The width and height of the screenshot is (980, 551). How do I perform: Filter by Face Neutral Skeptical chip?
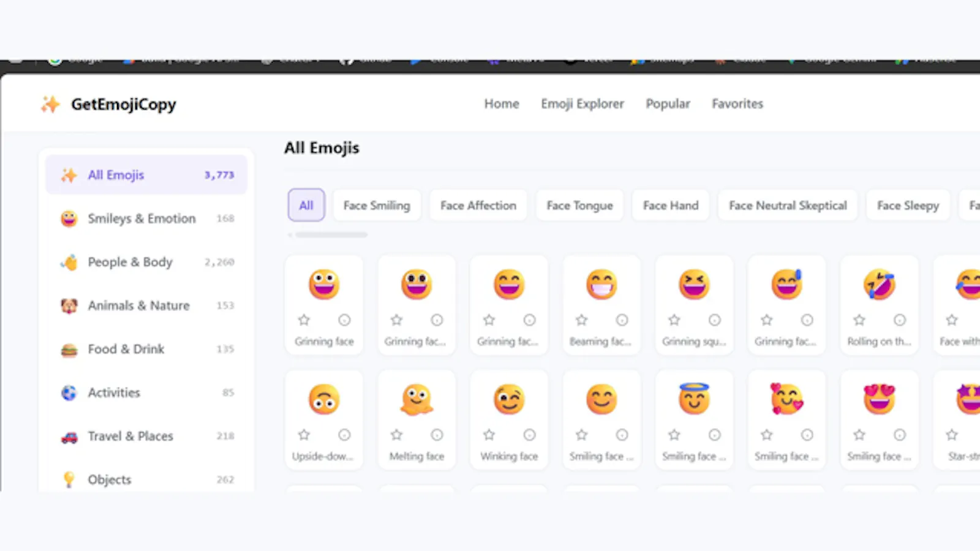coord(788,205)
